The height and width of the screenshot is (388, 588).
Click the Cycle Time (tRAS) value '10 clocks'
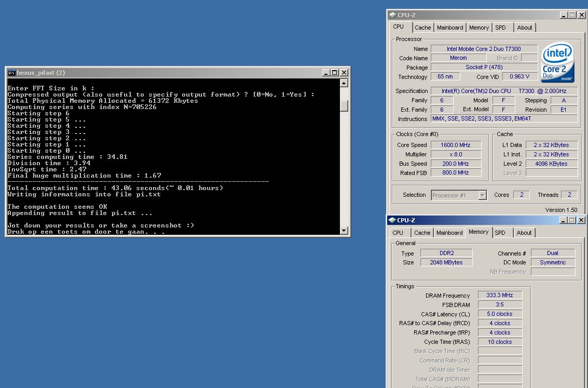[x=500, y=342]
